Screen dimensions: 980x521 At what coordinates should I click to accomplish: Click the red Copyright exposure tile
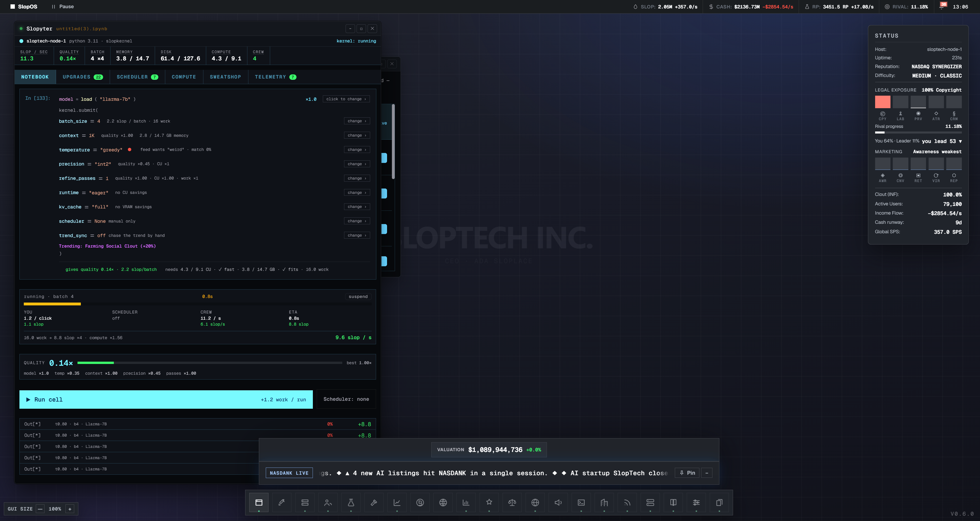pyautogui.click(x=883, y=102)
